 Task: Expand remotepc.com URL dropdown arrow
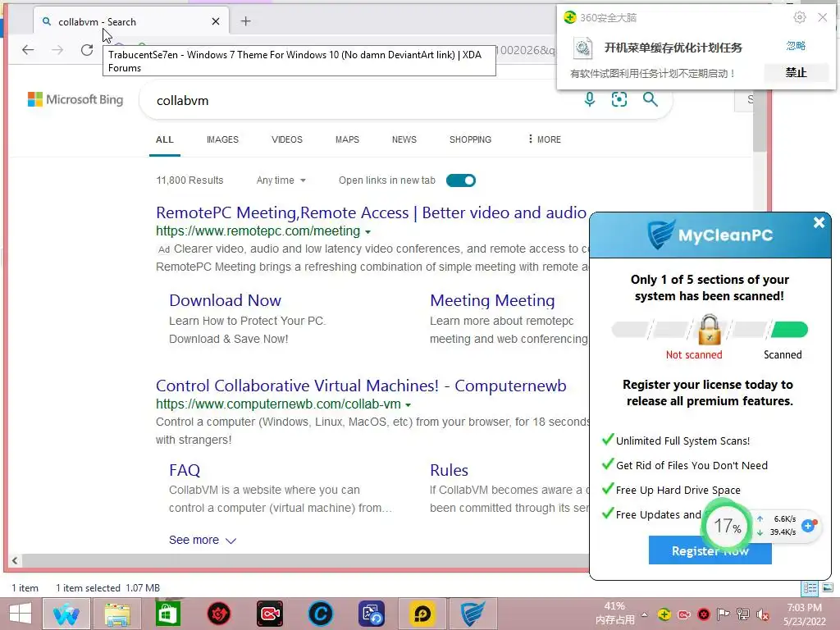[x=367, y=232]
